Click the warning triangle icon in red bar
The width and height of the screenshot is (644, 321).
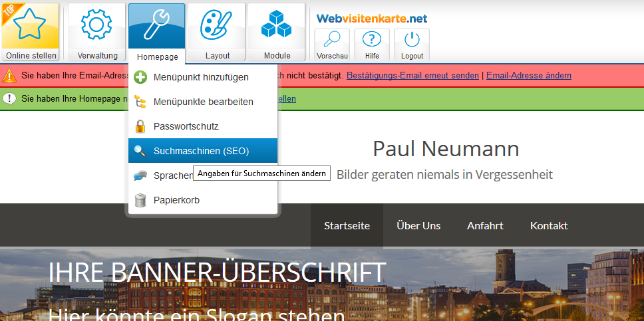[x=9, y=76]
